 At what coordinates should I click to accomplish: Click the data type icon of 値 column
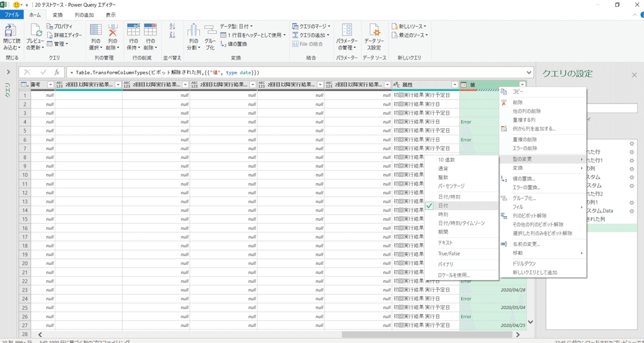(464, 84)
